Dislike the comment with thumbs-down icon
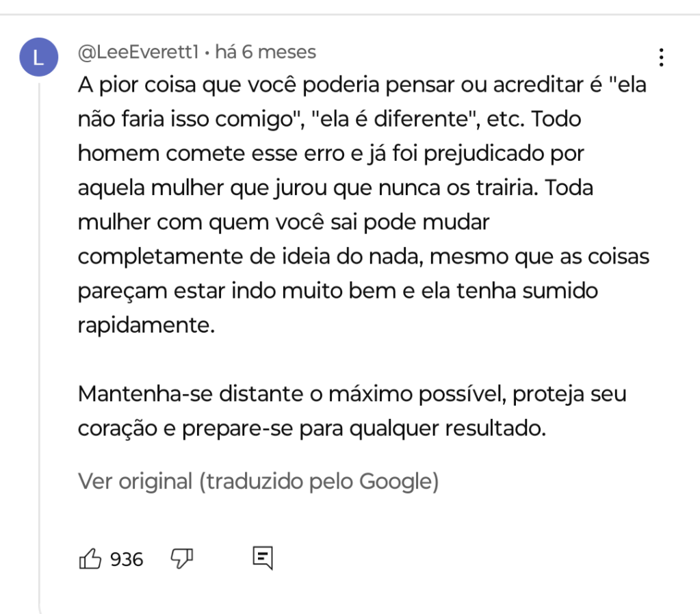The width and height of the screenshot is (700, 614). [x=181, y=559]
